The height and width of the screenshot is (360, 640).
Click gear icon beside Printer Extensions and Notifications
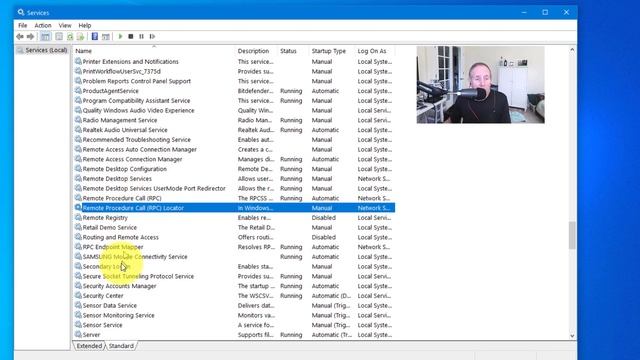pyautogui.click(x=78, y=62)
